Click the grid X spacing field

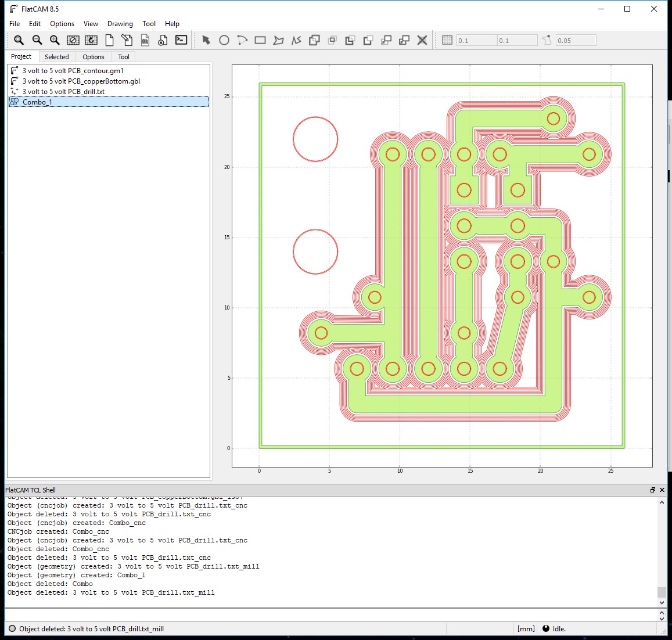coord(476,40)
